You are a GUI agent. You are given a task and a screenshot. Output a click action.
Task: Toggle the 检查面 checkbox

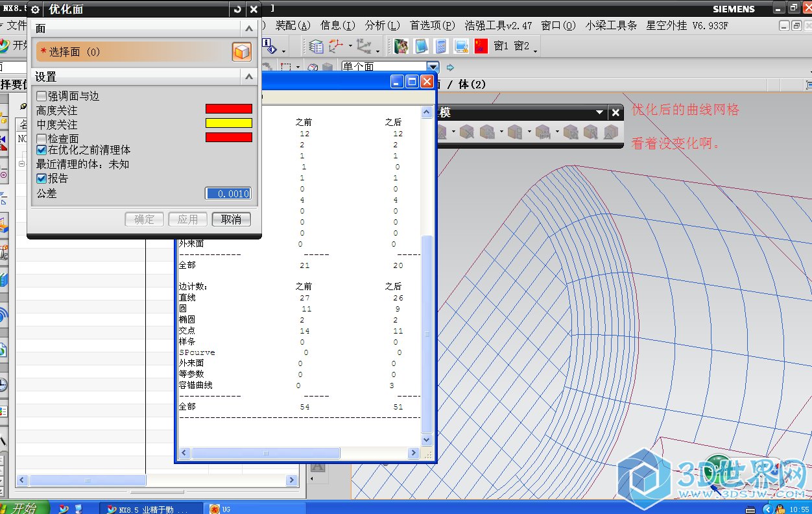coord(42,139)
